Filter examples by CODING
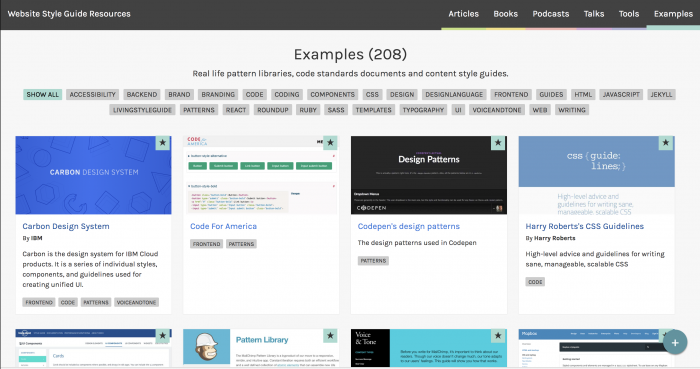 287,95
